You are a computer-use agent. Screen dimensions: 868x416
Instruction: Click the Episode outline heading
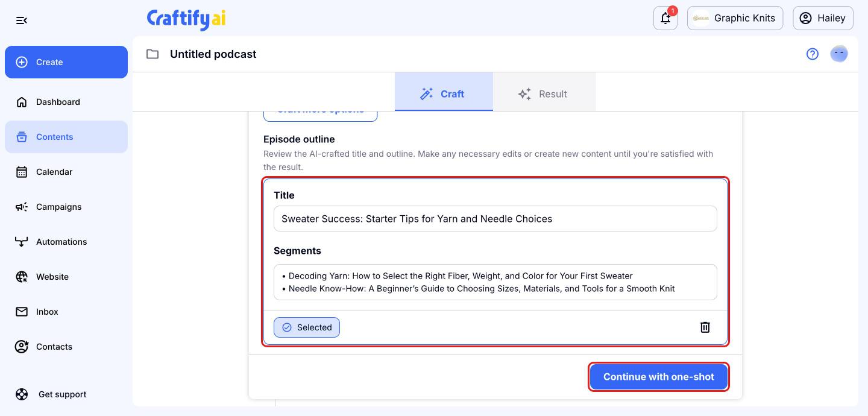pos(299,139)
